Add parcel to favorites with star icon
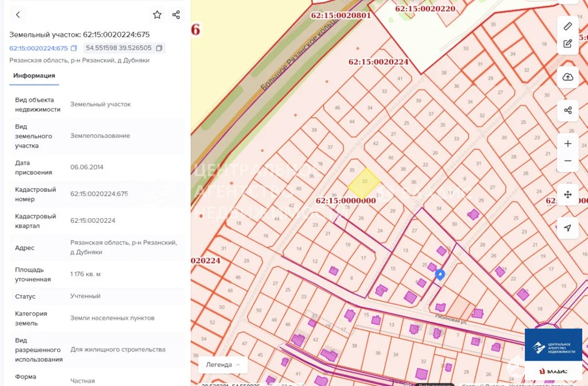Image resolution: width=588 pixels, height=386 pixels. click(157, 15)
